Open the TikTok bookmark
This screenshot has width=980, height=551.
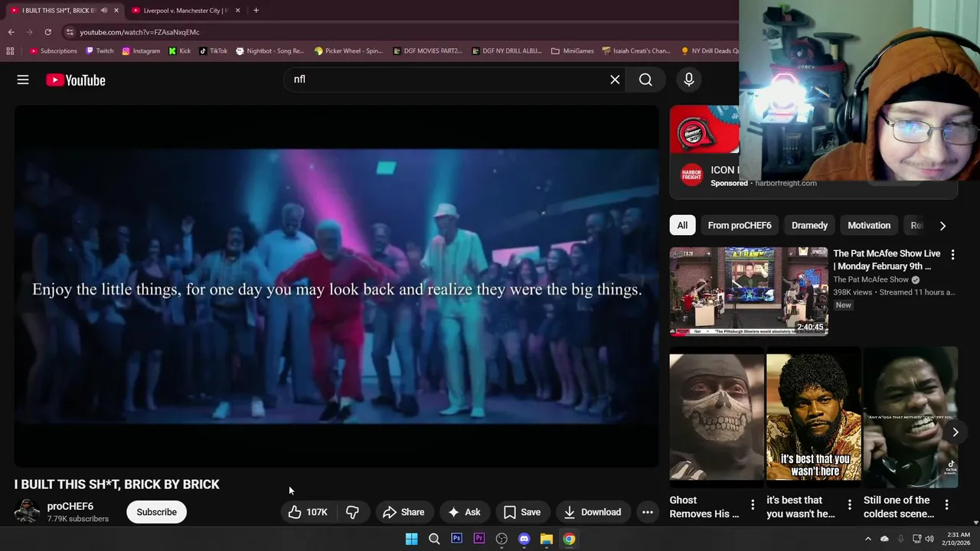[213, 51]
